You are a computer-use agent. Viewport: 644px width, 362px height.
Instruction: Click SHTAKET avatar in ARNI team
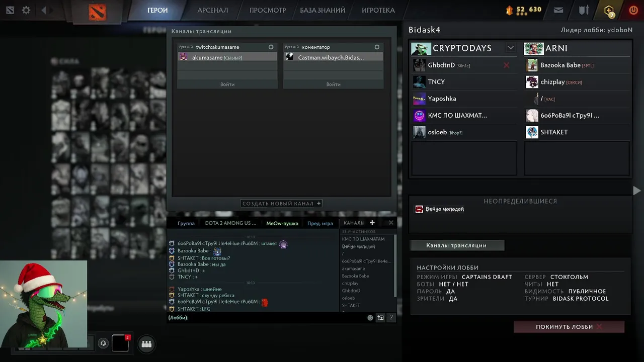pyautogui.click(x=532, y=132)
